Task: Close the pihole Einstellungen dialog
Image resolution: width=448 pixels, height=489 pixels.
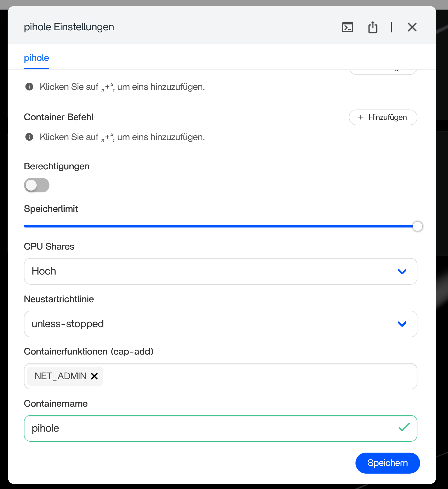Action: coord(412,27)
